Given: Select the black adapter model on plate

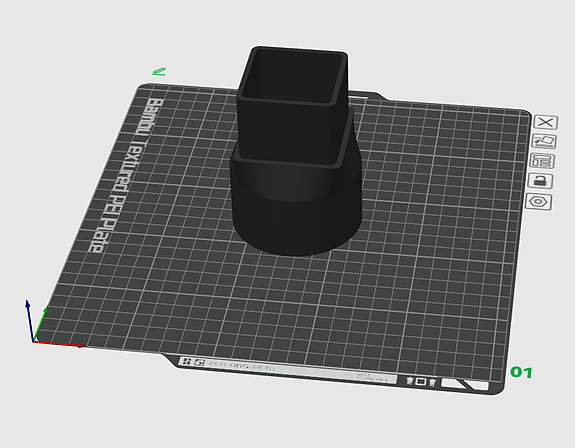Looking at the screenshot, I should pyautogui.click(x=296, y=150).
